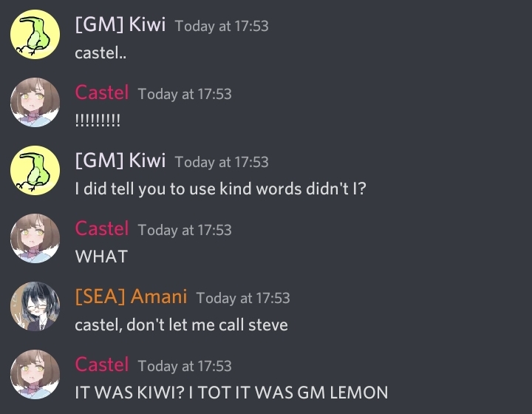Open the [SEA] Amani profile avatar
Viewport: 532px width, 414px height.
[34, 306]
